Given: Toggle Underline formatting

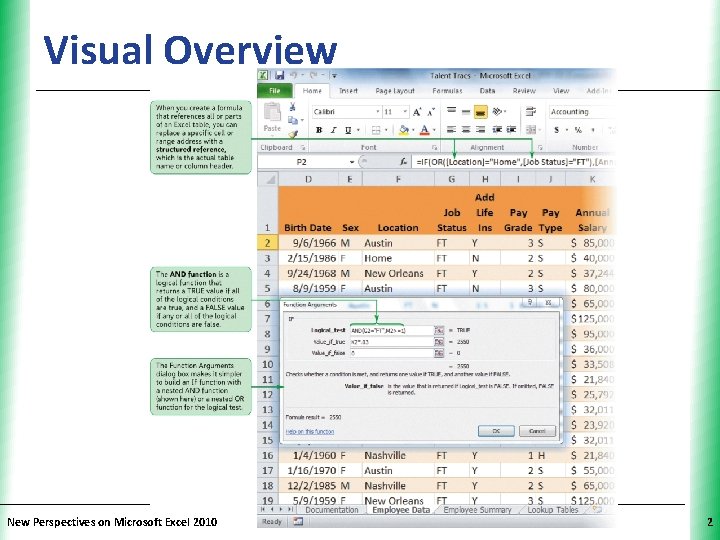Looking at the screenshot, I should point(348,130).
